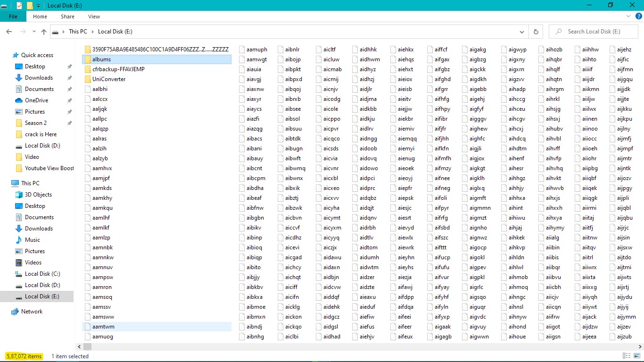Click the Up one level arrow
The image size is (644, 362).
44,32
